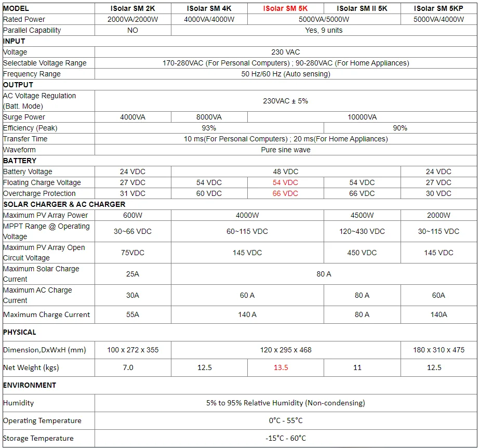The width and height of the screenshot is (480, 448).
Task: Click the 180 x 310 x 475 dimension cell
Action: tap(438, 350)
